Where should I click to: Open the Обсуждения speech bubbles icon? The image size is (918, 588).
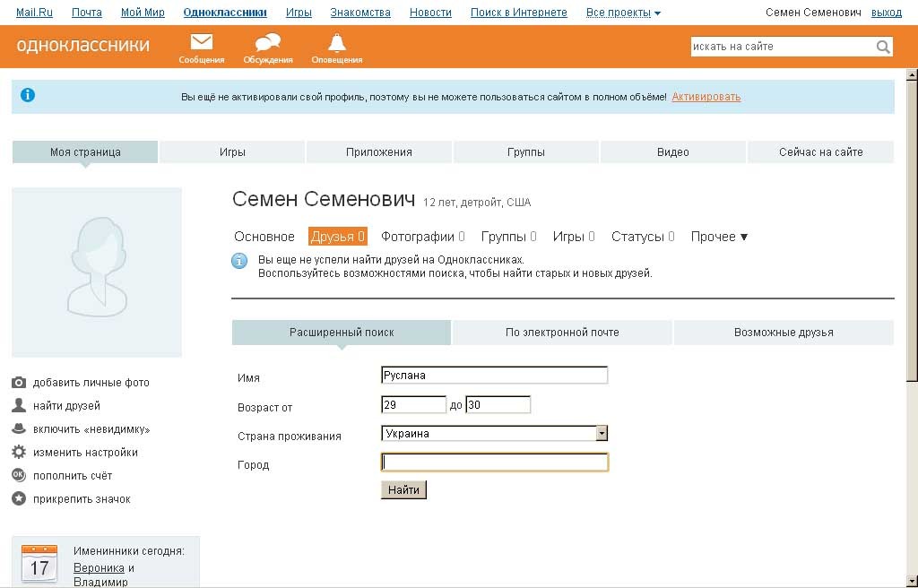[267, 42]
